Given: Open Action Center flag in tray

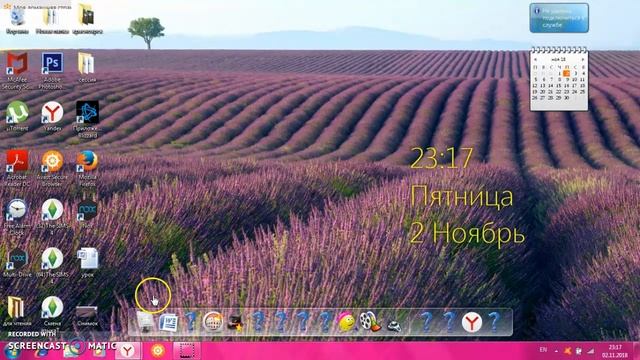Looking at the screenshot, I should [x=578, y=351].
